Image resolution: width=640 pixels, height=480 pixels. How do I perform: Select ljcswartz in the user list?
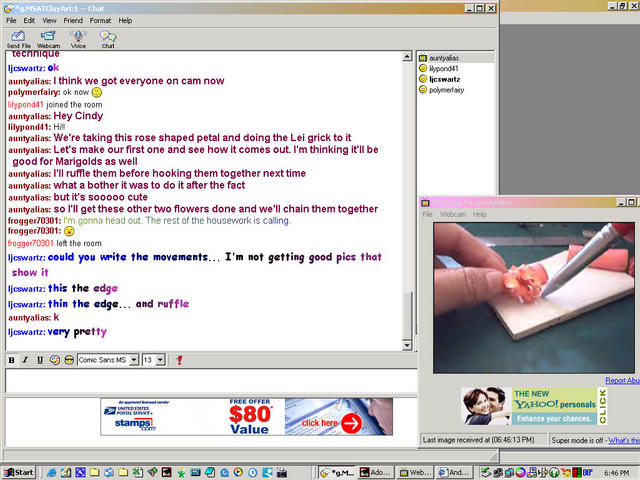click(x=444, y=79)
